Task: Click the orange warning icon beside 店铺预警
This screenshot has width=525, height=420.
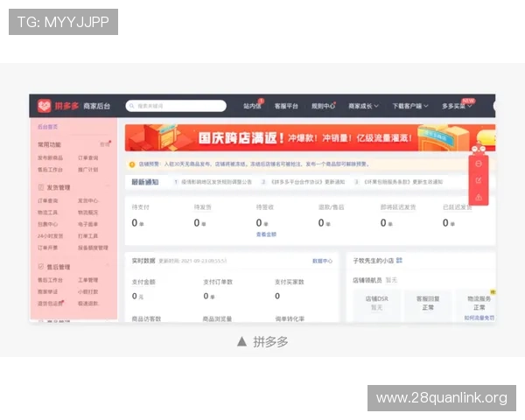Action: [132, 164]
